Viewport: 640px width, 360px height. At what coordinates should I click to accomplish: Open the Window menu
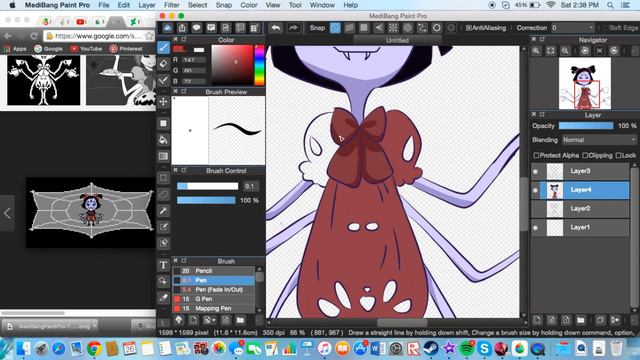[x=322, y=5]
